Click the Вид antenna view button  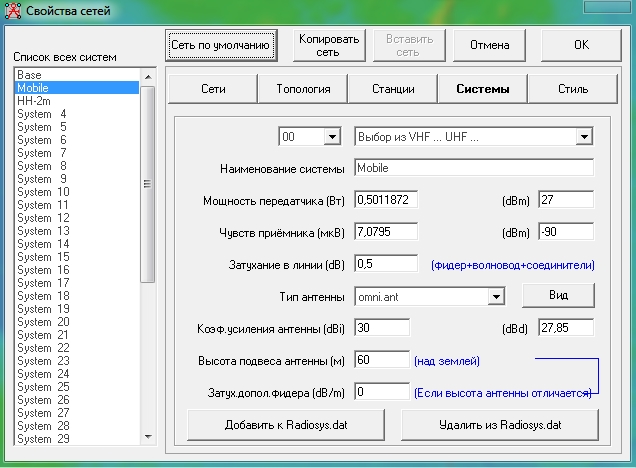tap(558, 296)
